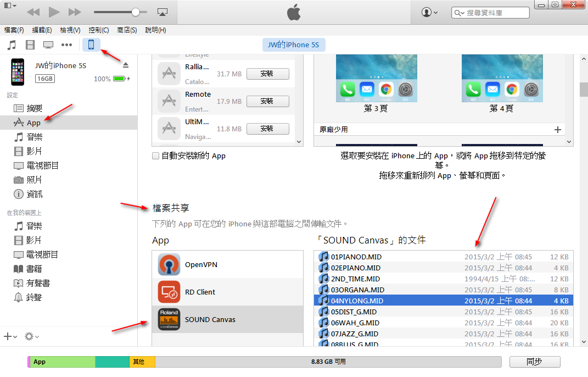Click the add plus dropdown at sidebar bottom
This screenshot has height=377, width=588.
[x=10, y=336]
